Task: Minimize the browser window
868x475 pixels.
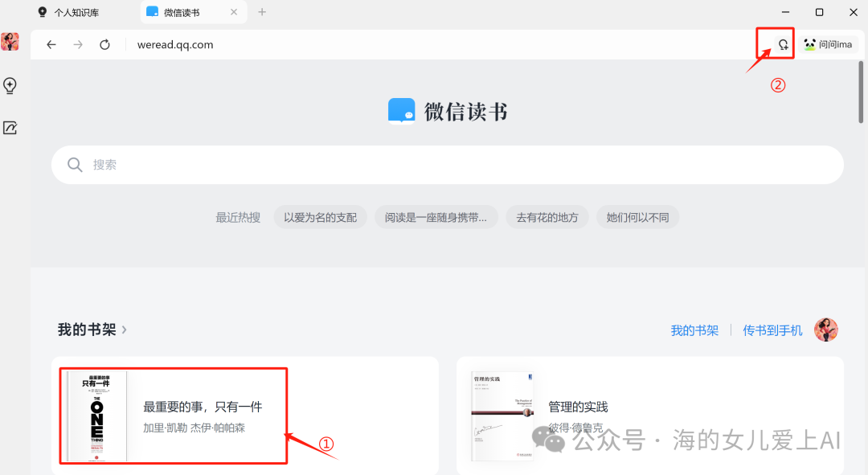Action: (785, 11)
